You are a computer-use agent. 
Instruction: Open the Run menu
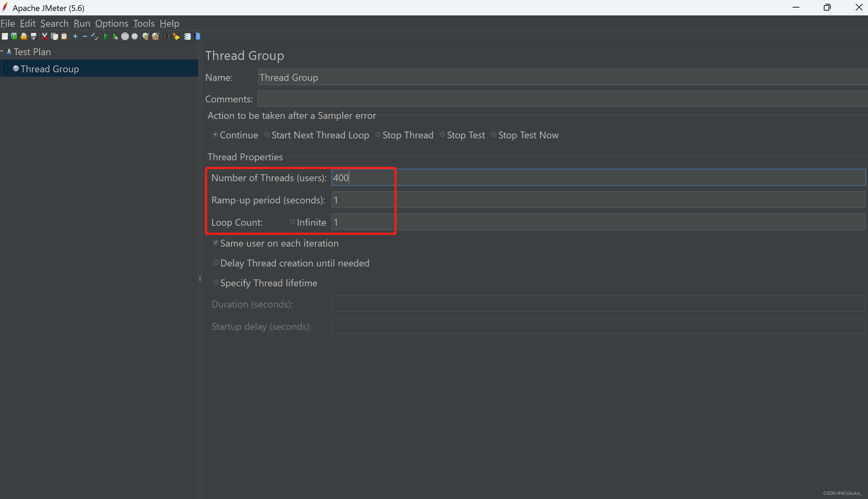82,23
